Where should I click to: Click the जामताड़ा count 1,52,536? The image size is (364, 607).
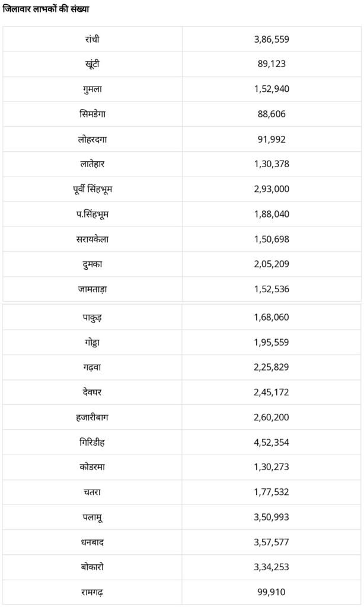pos(271,289)
